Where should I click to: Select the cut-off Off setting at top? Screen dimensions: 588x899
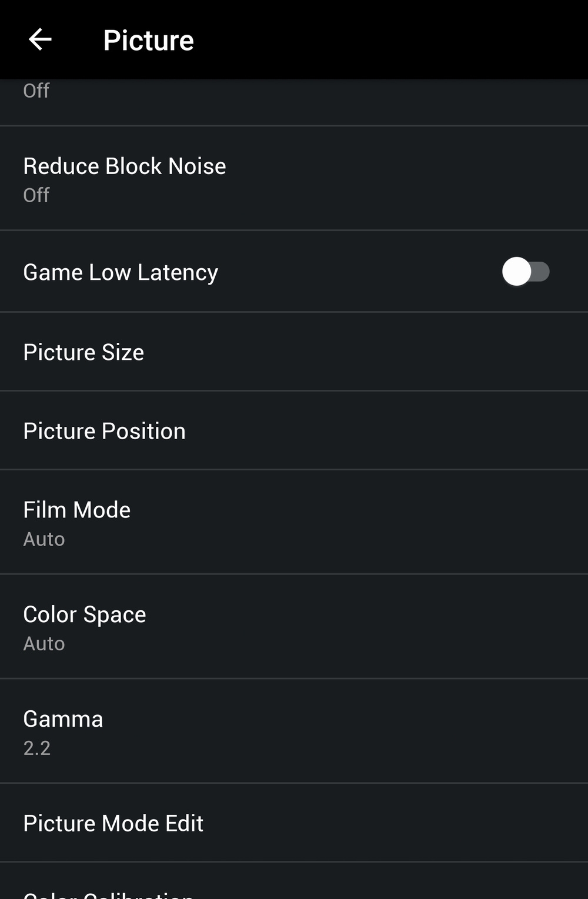coord(294,102)
